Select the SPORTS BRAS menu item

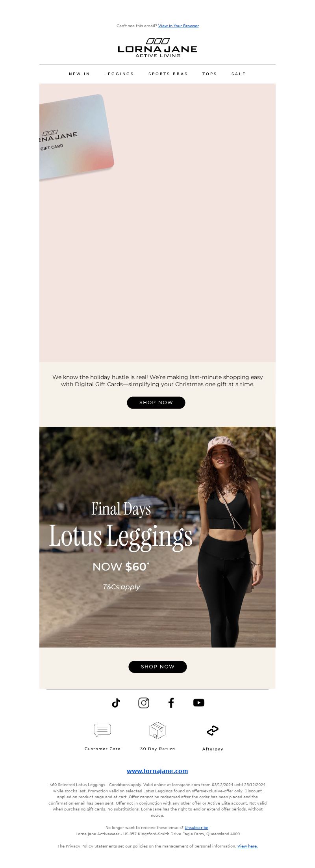pyautogui.click(x=168, y=74)
